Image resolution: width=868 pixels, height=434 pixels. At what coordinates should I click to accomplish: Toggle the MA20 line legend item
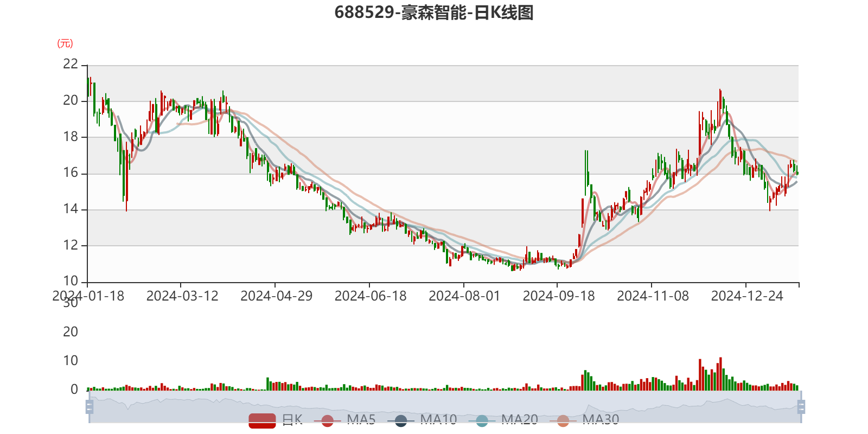503,420
